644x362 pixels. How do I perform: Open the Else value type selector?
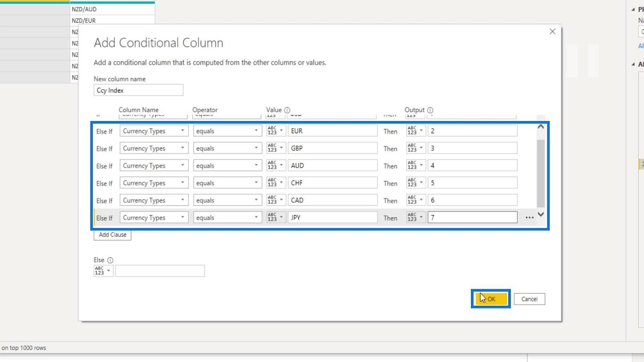pyautogui.click(x=103, y=271)
